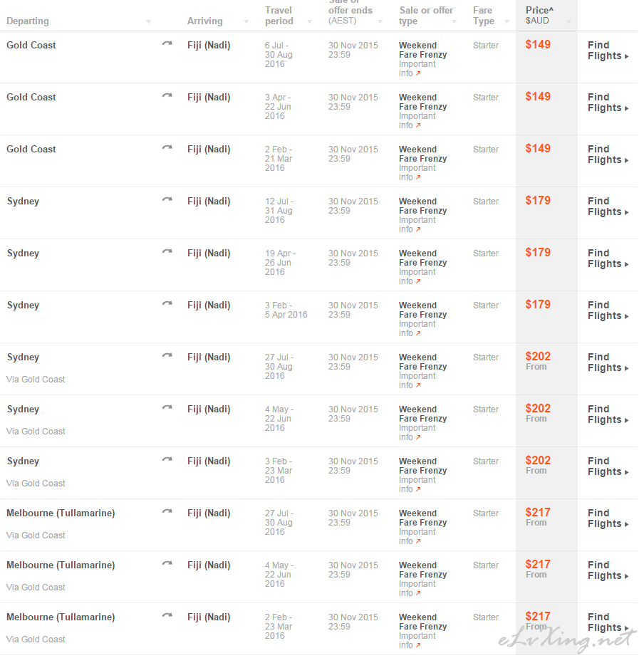The image size is (644, 663).
Task: Open Important info external icon for Melbourne 2 Feb fare
Action: 418,645
